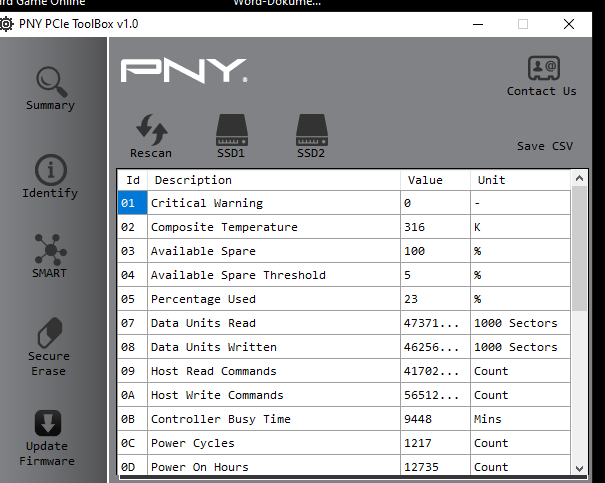Open the Identify info icon

[x=51, y=170]
